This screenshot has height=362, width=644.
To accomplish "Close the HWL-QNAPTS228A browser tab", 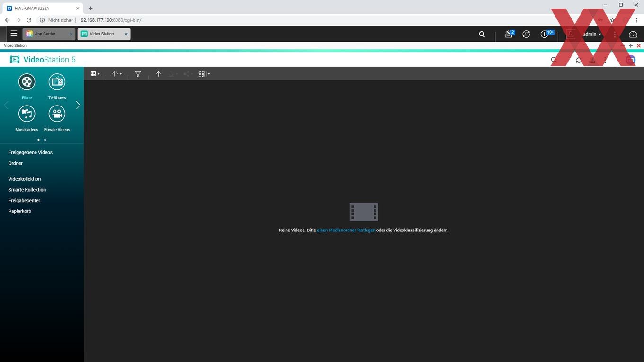I will (x=78, y=8).
